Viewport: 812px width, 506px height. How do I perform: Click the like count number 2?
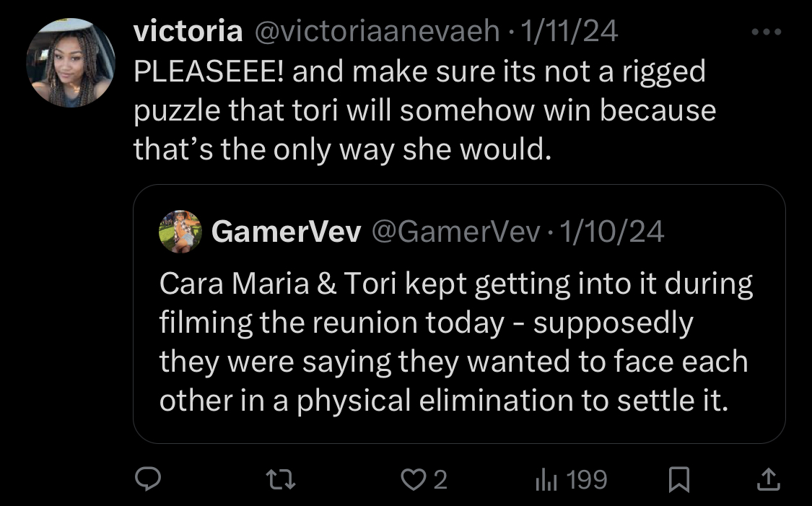(440, 479)
